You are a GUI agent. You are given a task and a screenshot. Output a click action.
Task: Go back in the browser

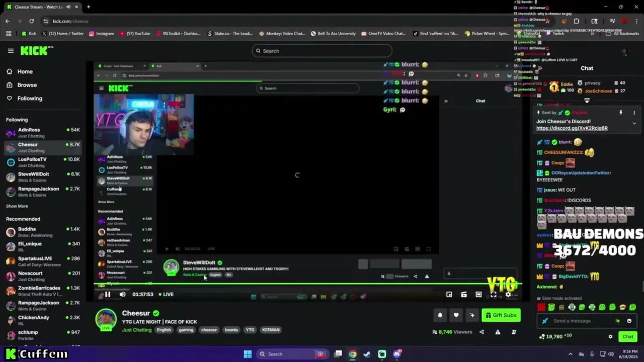(8, 21)
